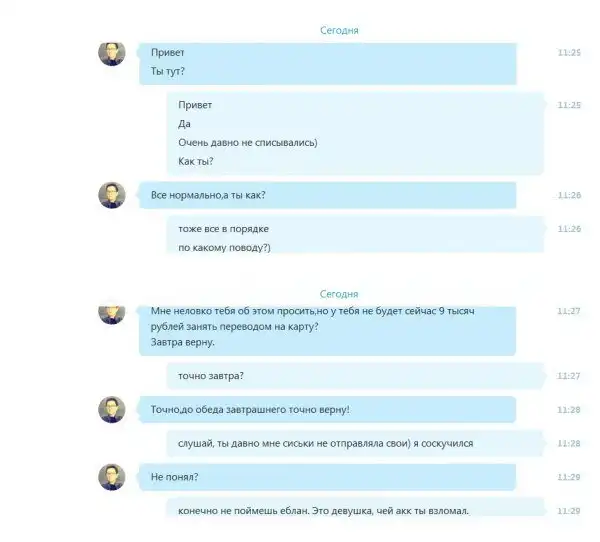This screenshot has width=600, height=542.
Task: Click the avatar beside the "Не понял?" message
Action: [x=112, y=477]
